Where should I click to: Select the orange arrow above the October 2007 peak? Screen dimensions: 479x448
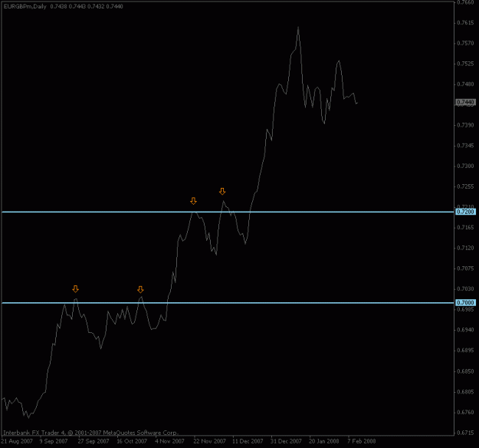(140, 290)
